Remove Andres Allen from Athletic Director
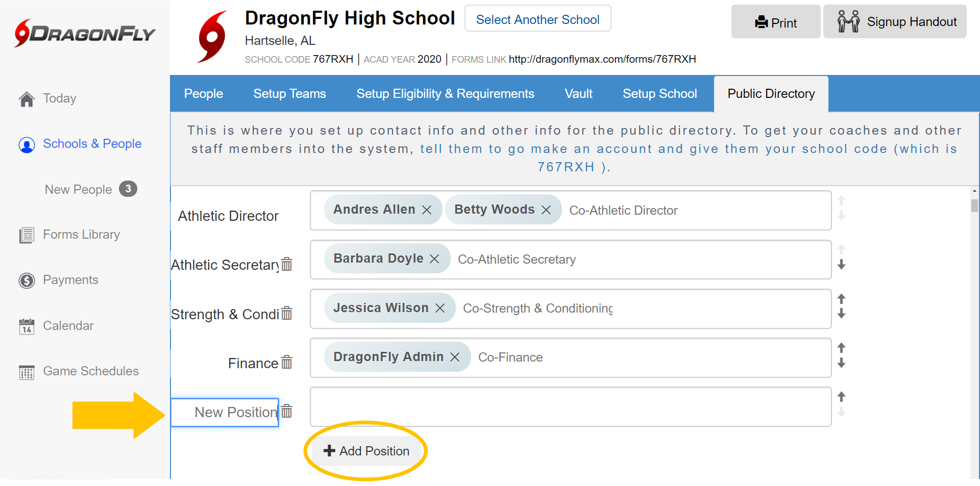 coord(427,210)
